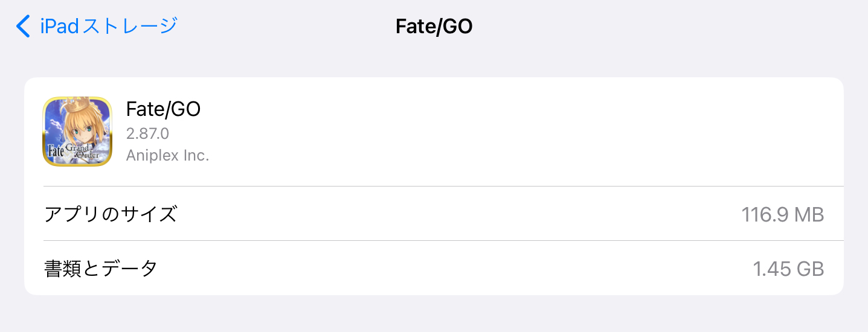Tap the 1.45 GB documents and data value
868x332 pixels.
click(788, 269)
